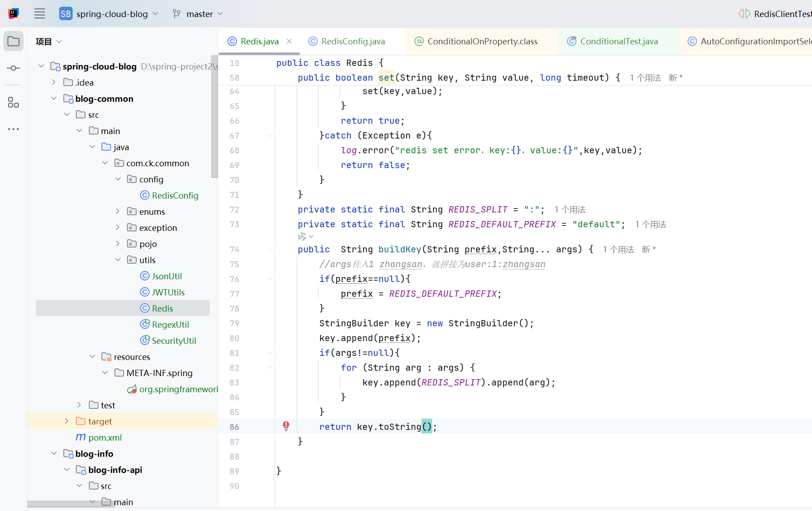Select com.ck.common package in tree
812x511 pixels.
(x=157, y=163)
